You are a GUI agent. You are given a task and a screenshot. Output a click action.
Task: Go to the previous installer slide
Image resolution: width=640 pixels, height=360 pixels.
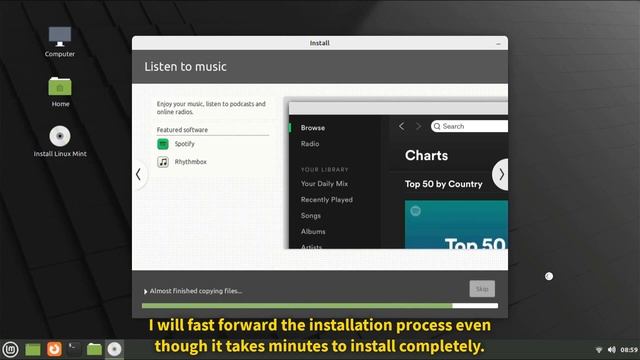coord(138,174)
